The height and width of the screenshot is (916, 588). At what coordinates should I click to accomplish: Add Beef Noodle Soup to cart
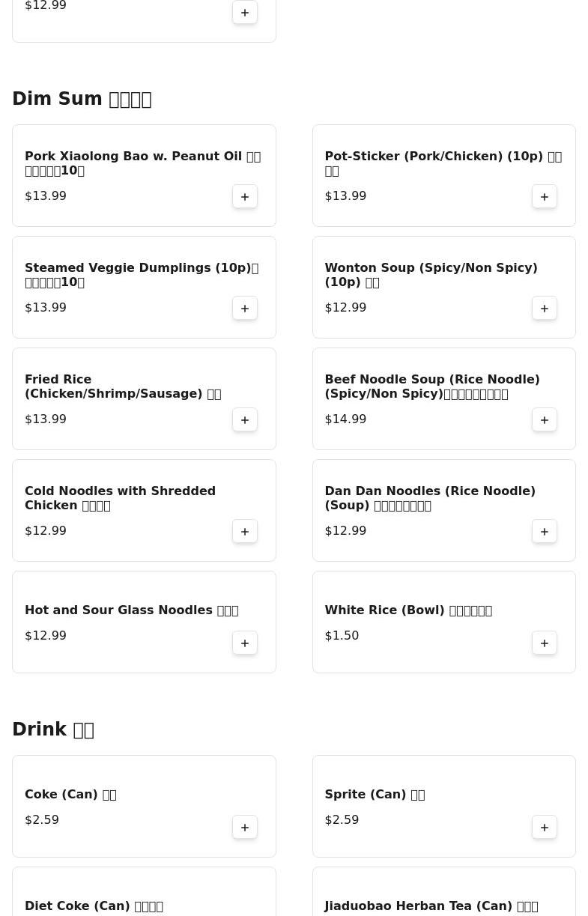(x=545, y=419)
